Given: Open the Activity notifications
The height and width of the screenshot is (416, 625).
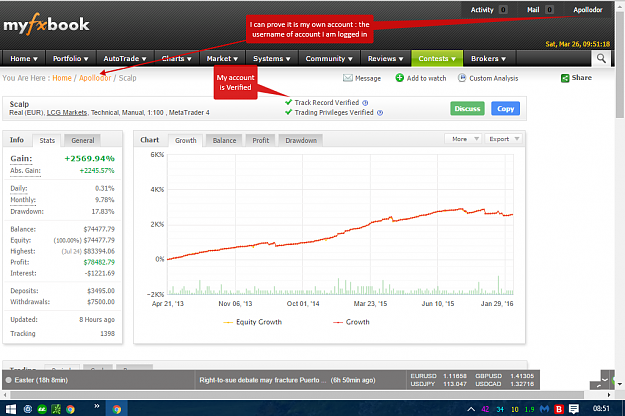Looking at the screenshot, I should tap(489, 10).
